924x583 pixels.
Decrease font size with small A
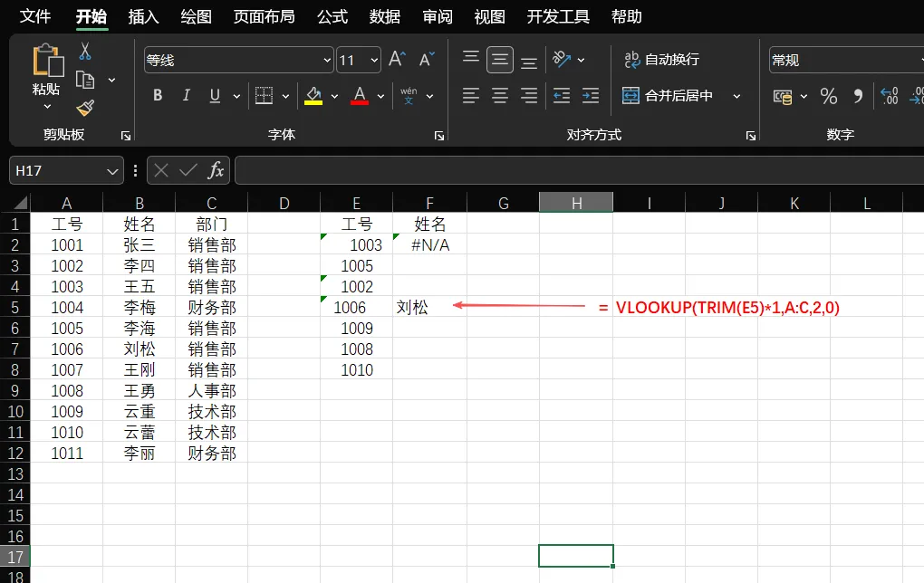tap(427, 60)
